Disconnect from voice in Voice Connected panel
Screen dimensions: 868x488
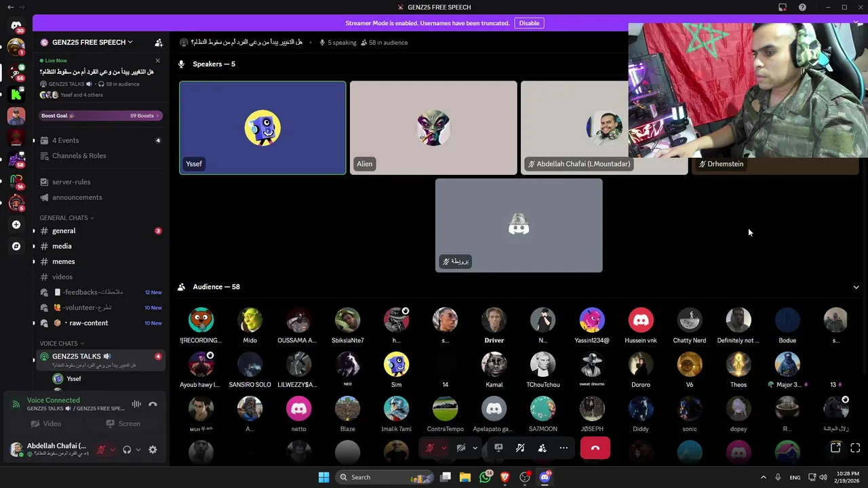[x=153, y=404]
